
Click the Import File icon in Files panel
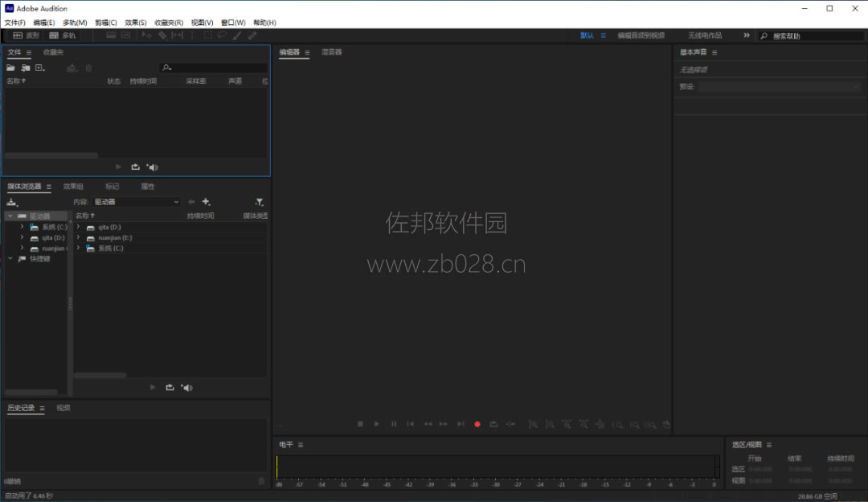(x=26, y=68)
